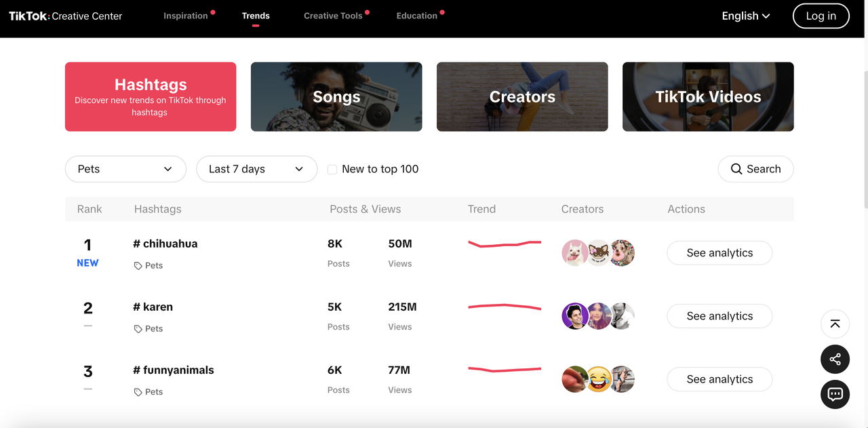868x428 pixels.
Task: Click the 215M views value
Action: click(x=402, y=307)
